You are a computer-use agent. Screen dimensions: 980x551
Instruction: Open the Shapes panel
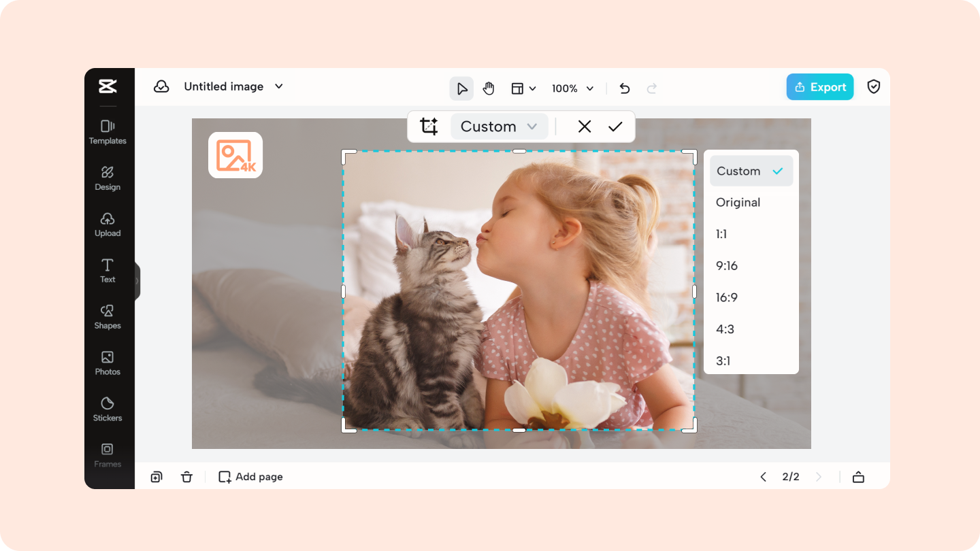[108, 317]
